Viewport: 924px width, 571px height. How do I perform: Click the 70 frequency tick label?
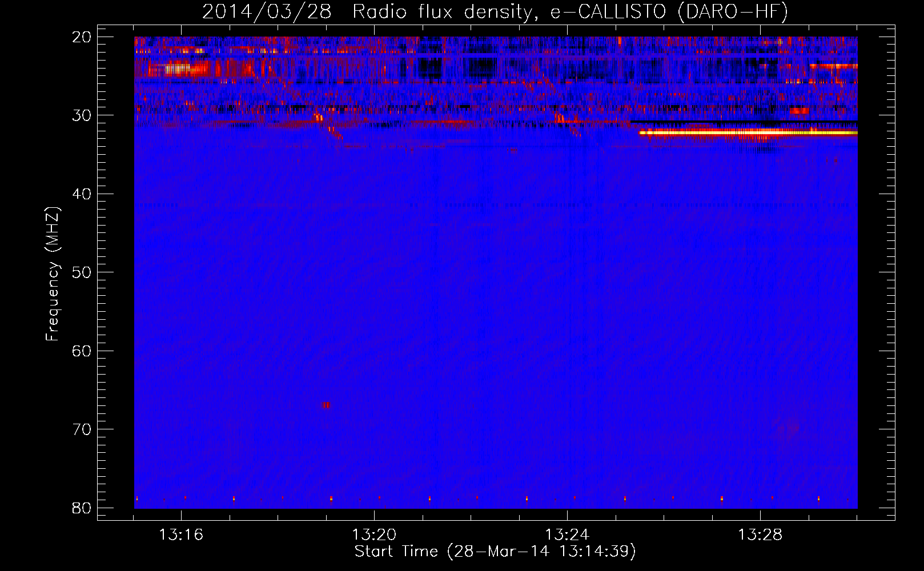(x=82, y=429)
